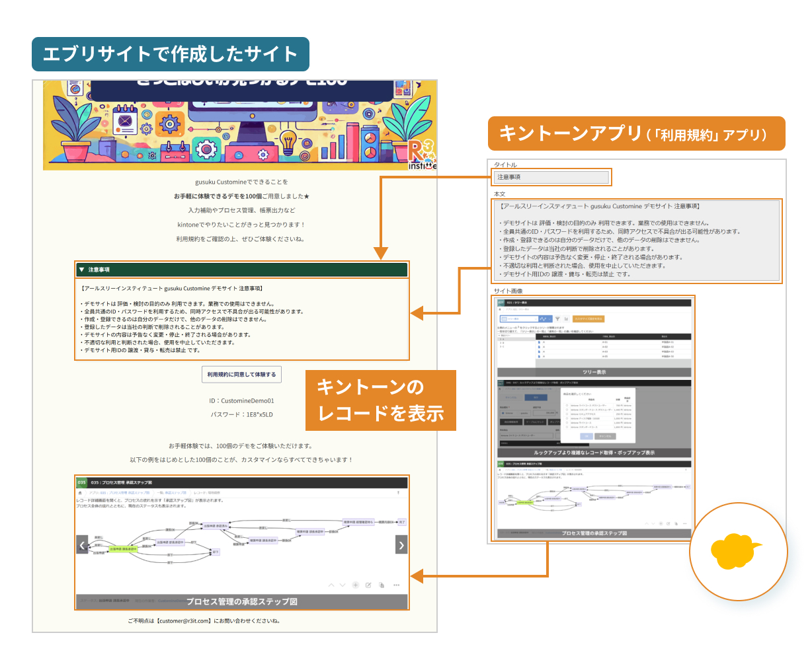Click the 035 app number badge in carousel slide
Image resolution: width=812 pixels, height=670 pixels.
click(x=81, y=482)
